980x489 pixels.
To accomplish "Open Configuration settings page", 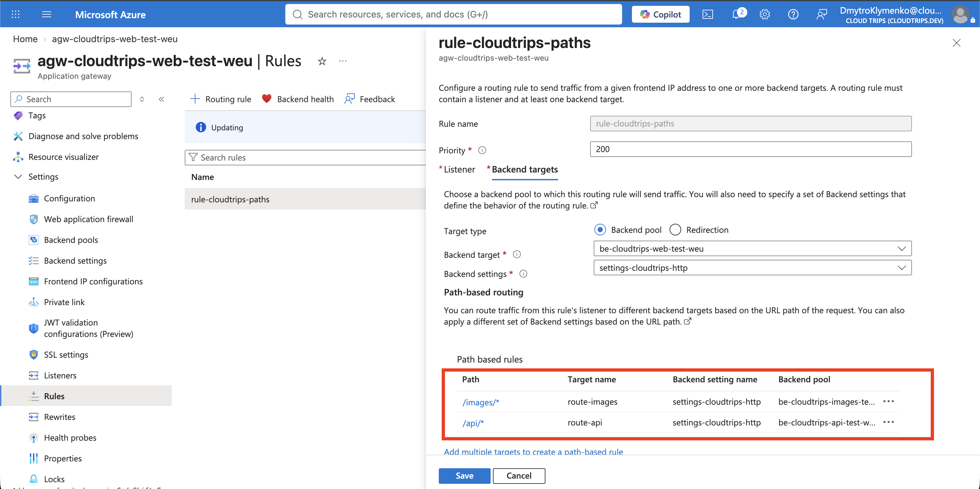I will tap(69, 198).
